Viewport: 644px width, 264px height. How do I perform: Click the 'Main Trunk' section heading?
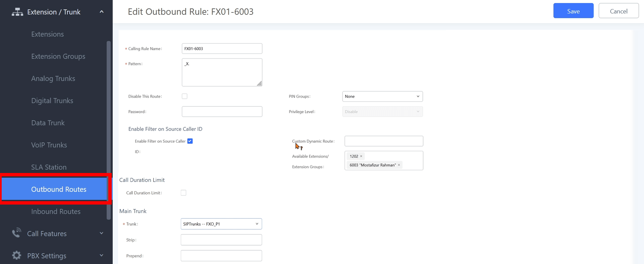pos(133,211)
